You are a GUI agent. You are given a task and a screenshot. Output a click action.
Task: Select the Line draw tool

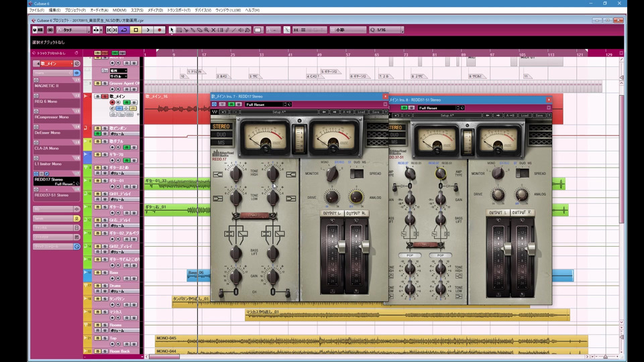[233, 30]
